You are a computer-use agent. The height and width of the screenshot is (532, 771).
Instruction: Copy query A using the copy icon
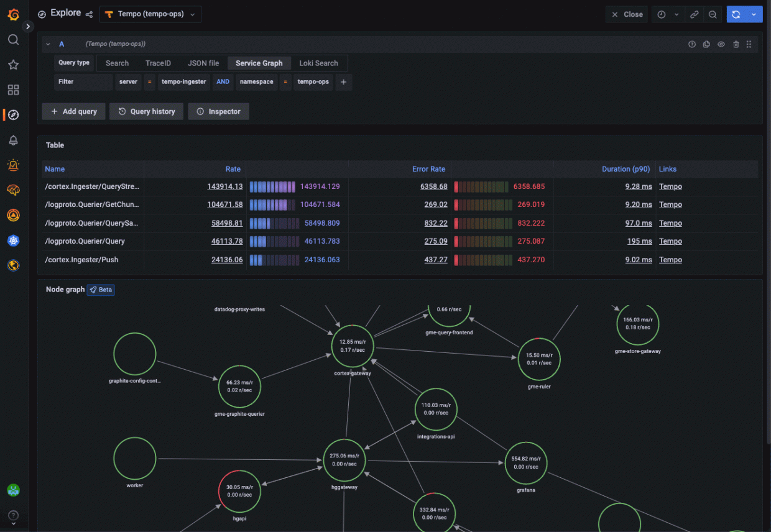pos(706,44)
